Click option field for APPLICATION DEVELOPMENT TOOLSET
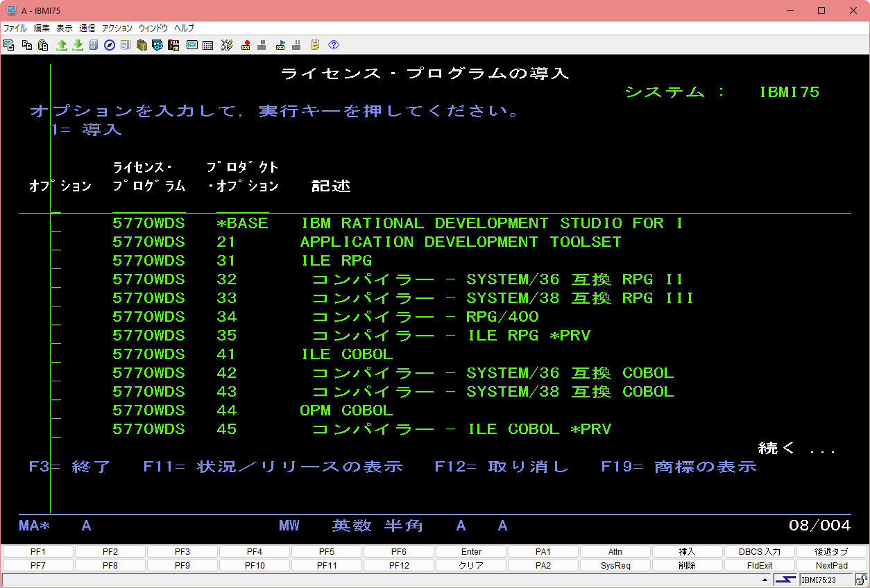 tap(56, 242)
